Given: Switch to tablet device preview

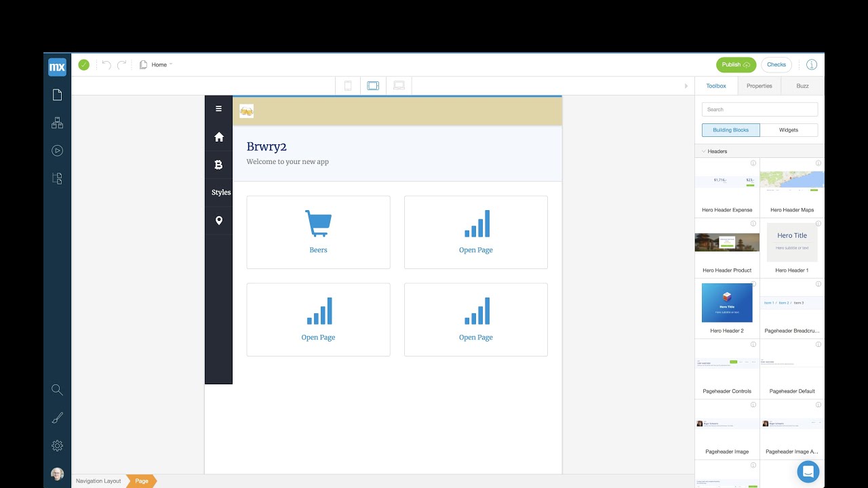Looking at the screenshot, I should [373, 85].
